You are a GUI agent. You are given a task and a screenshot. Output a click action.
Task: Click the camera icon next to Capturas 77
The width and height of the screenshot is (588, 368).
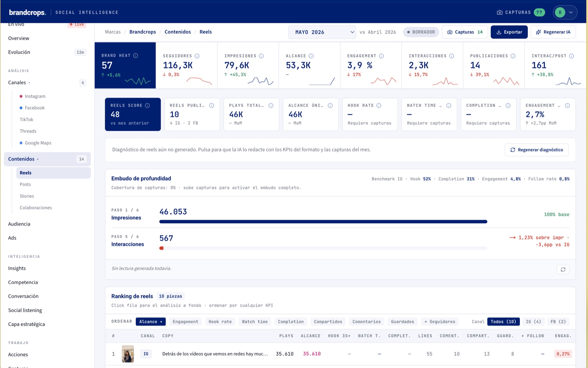coord(499,12)
